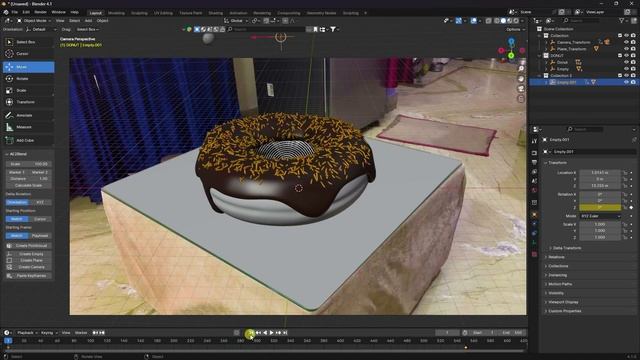
Task: Open the rotation Mode XYZ Euler dropdown
Action: click(600, 216)
